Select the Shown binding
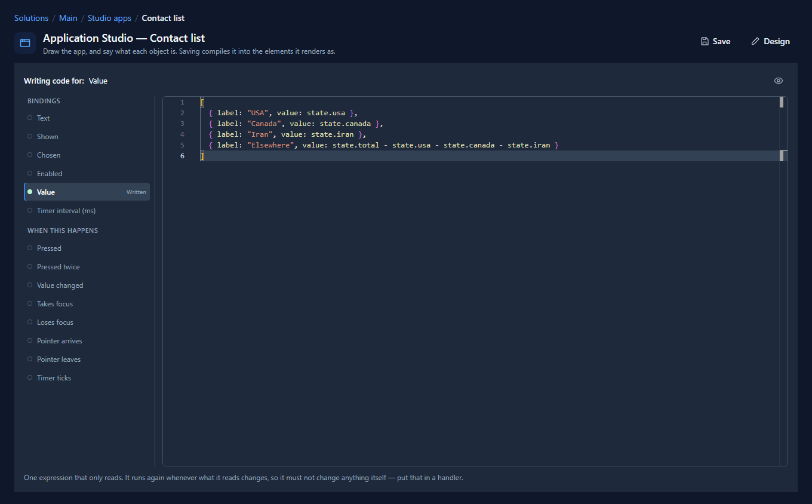The width and height of the screenshot is (812, 504). pyautogui.click(x=87, y=137)
